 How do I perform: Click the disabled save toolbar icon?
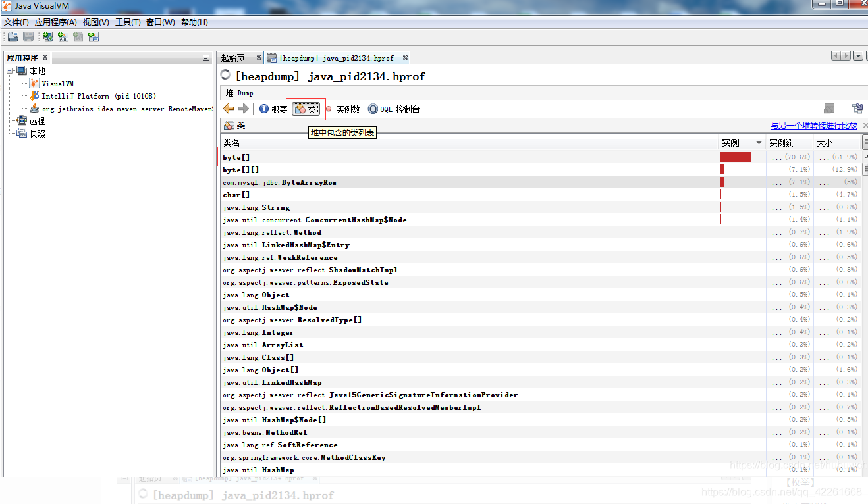click(x=28, y=37)
